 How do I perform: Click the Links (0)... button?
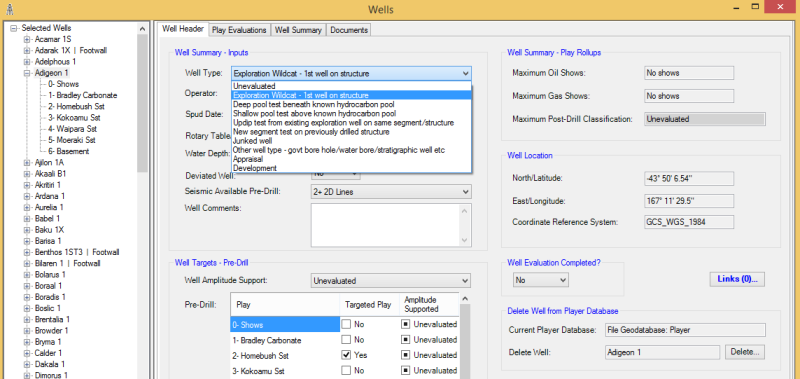coord(737,279)
